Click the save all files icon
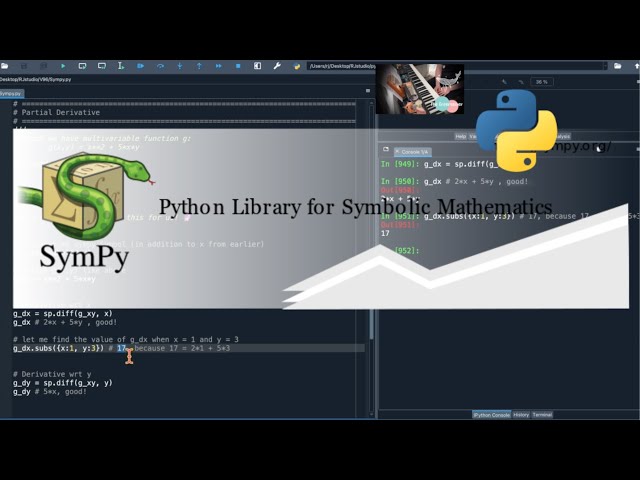This screenshot has width=640, height=480. click(x=43, y=66)
